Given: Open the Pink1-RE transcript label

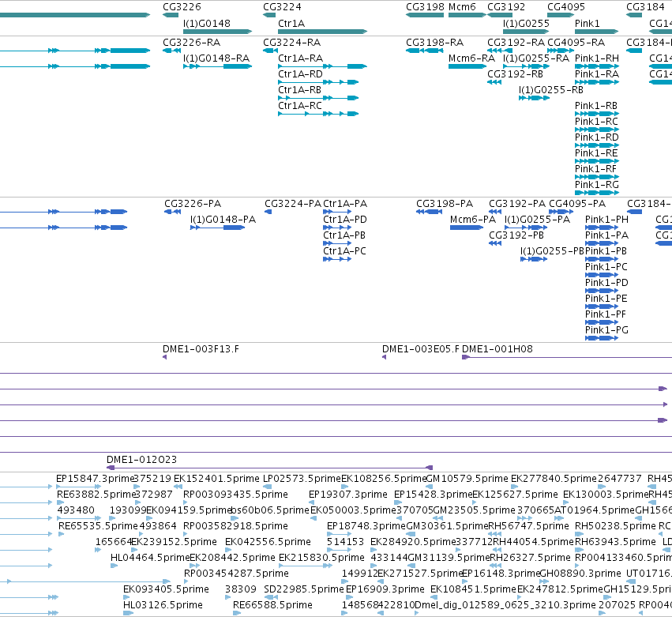Looking at the screenshot, I should [596, 153].
